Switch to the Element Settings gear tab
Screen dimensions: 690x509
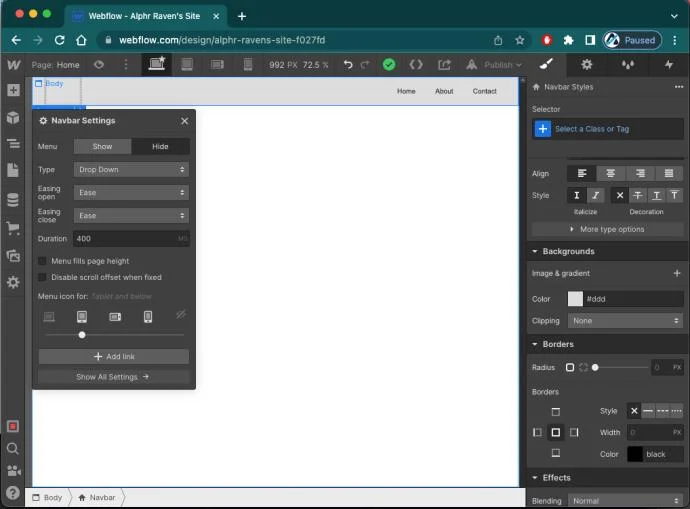click(x=586, y=65)
